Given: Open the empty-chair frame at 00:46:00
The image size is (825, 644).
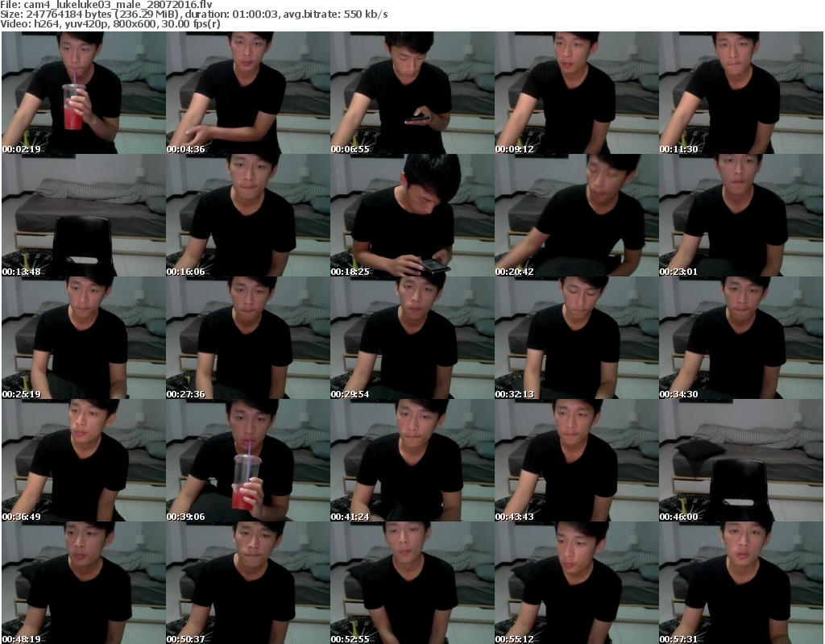Looking at the screenshot, I should [741, 461].
